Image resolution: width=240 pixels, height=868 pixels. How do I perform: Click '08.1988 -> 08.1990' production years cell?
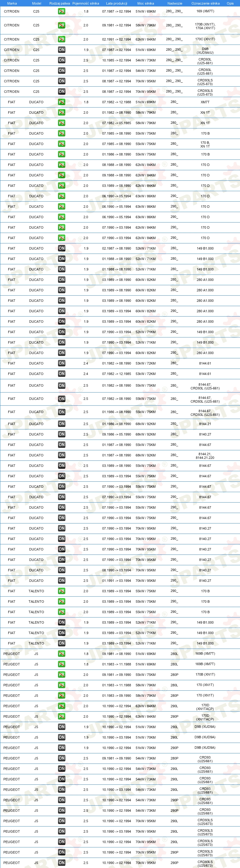pos(116,165)
